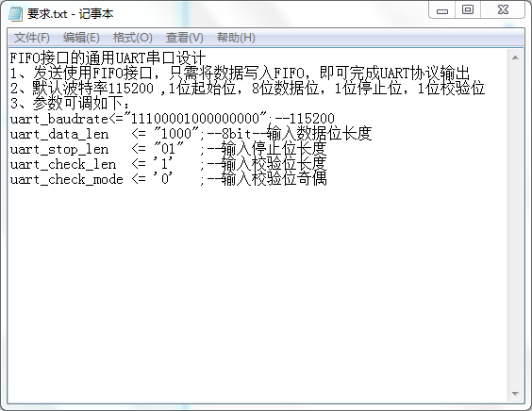This screenshot has width=532, height=411.
Task: Minimize the Notepad window
Action: click(441, 9)
